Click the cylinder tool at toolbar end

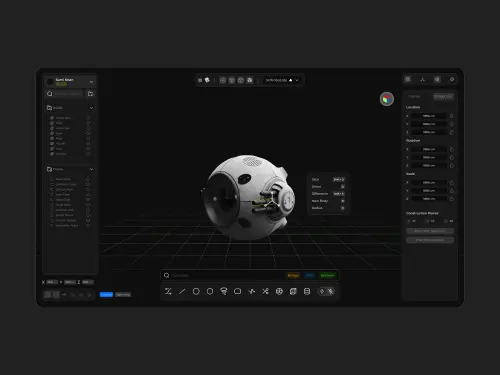[307, 291]
